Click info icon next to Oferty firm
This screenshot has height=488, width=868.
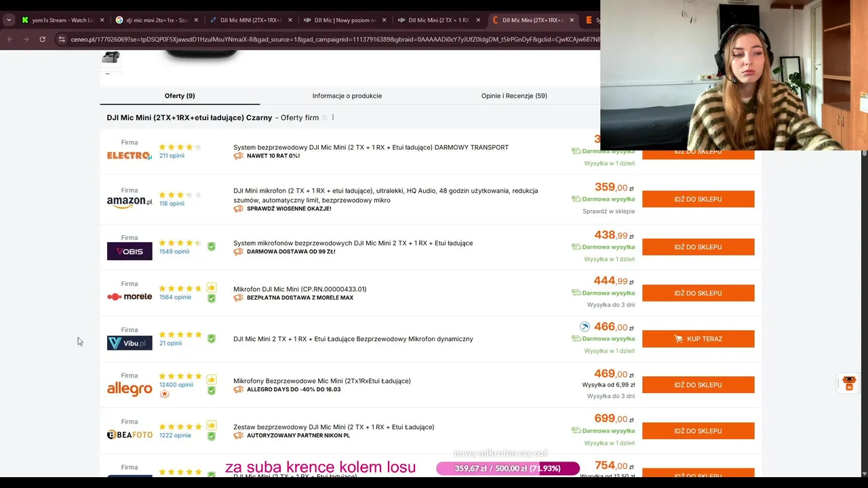click(324, 118)
